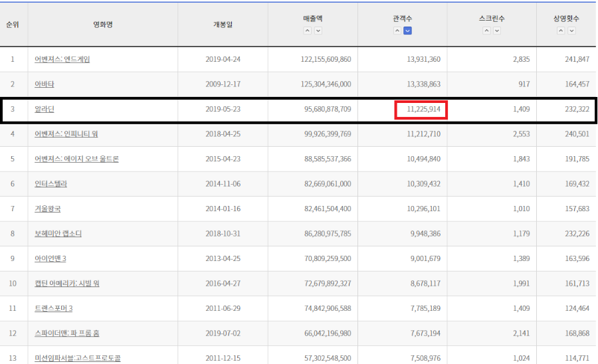The width and height of the screenshot is (598, 364).
Task: Open the 아바타 movie link
Action: click(x=44, y=84)
